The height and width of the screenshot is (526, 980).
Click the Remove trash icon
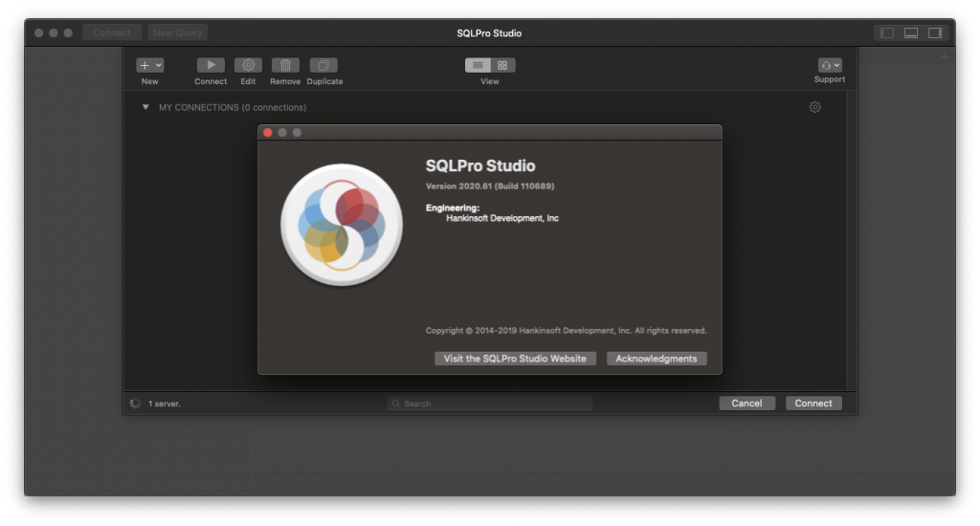point(285,65)
